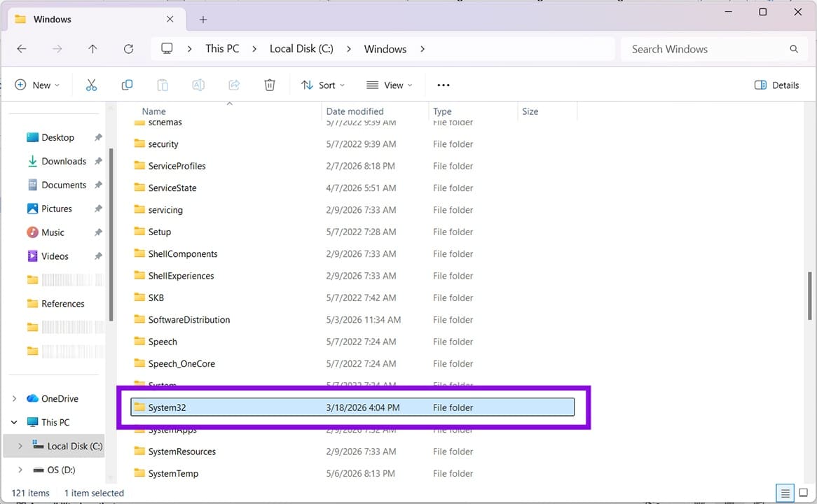The height and width of the screenshot is (504, 817).
Task: Open the Sort dropdown
Action: click(323, 85)
